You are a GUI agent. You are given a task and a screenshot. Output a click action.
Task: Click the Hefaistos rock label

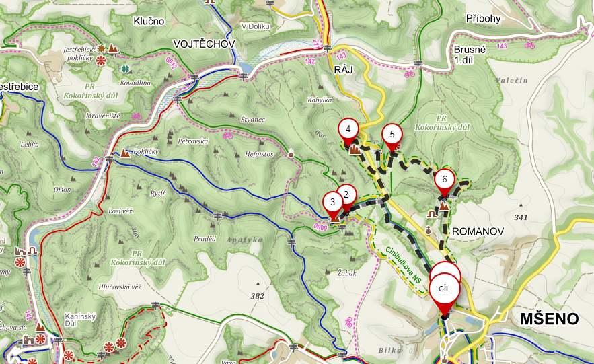259,154
